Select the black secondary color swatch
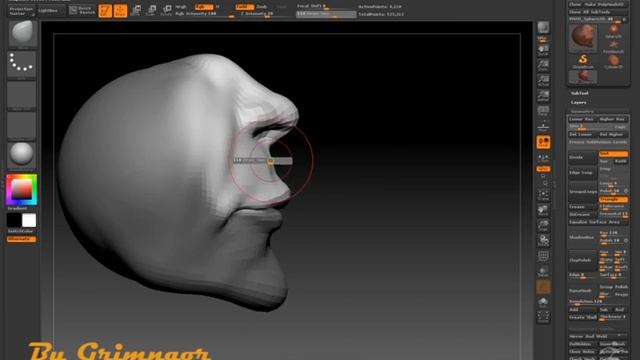The image size is (640, 360). click(14, 220)
